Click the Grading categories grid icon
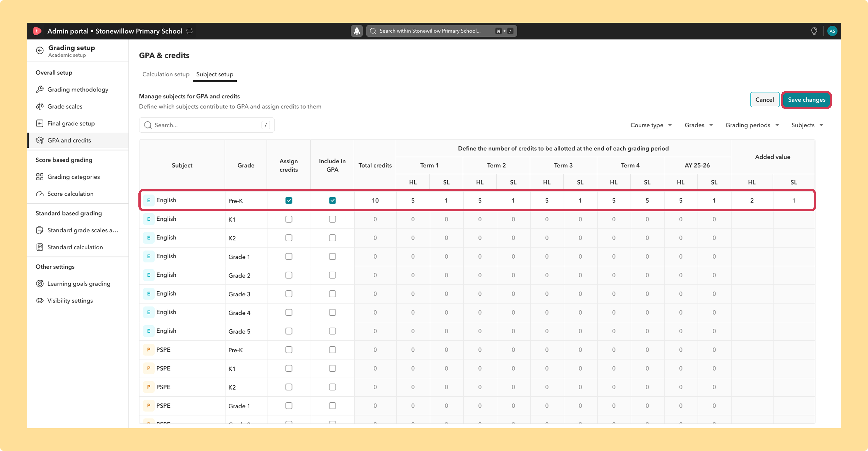Viewport: 868px width, 451px height. pos(40,177)
